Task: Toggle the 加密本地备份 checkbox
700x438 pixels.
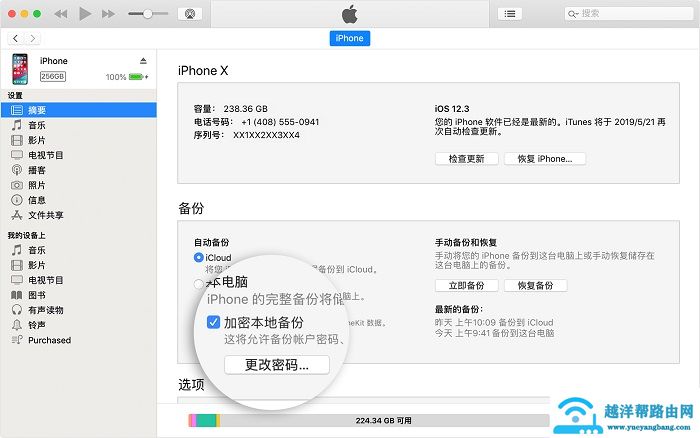Action: coord(213,322)
